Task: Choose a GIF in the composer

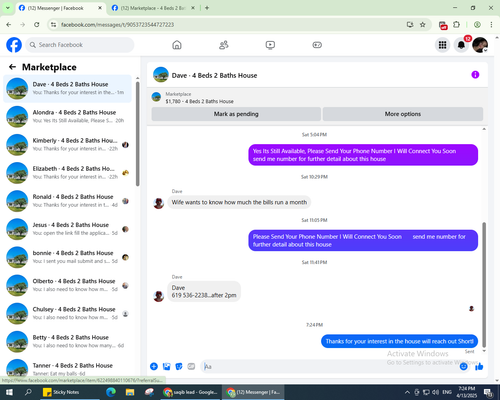Action: pyautogui.click(x=191, y=367)
